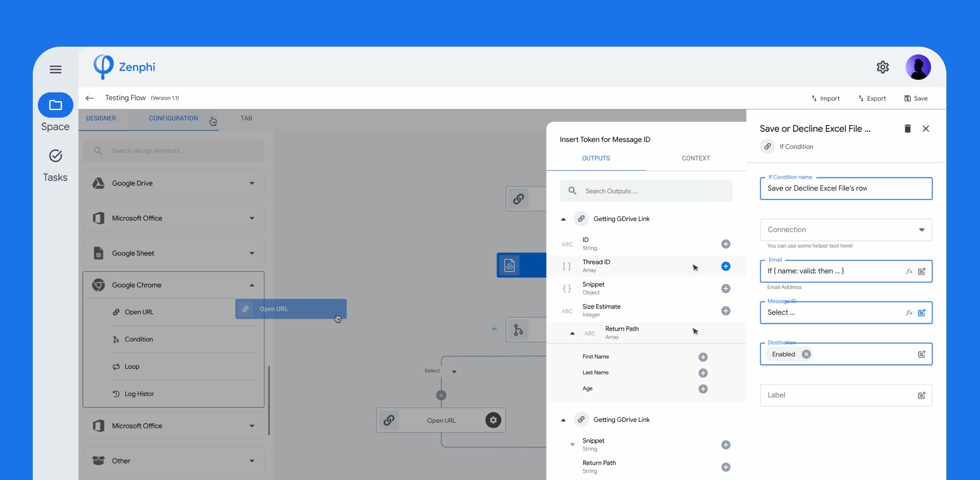Open the Space folder section

click(x=56, y=105)
